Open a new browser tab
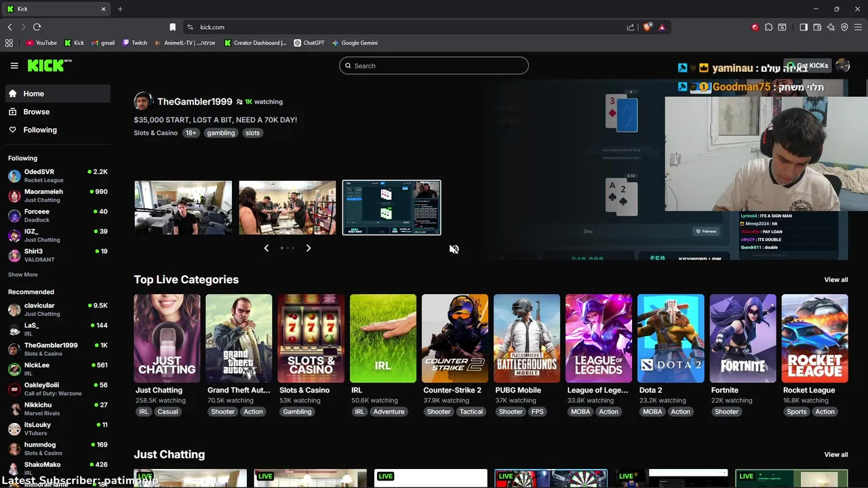 coord(120,9)
